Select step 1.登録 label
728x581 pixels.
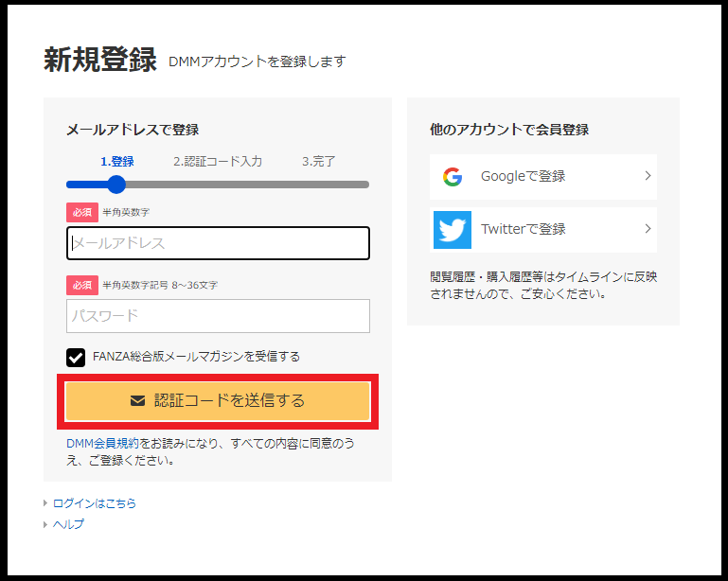tap(117, 162)
